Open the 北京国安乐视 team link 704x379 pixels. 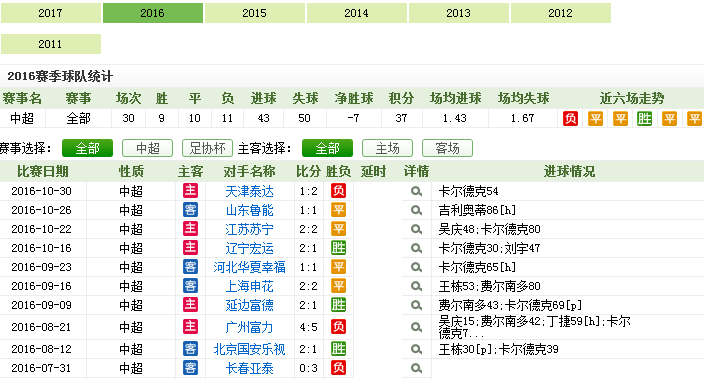(249, 349)
